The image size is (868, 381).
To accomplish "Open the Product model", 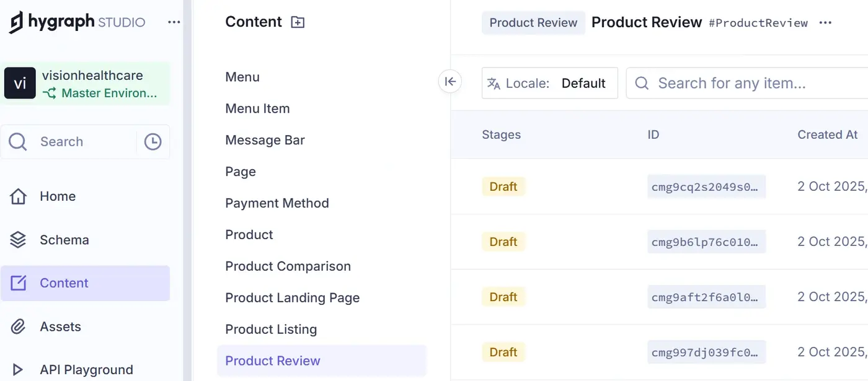I will click(x=249, y=235).
